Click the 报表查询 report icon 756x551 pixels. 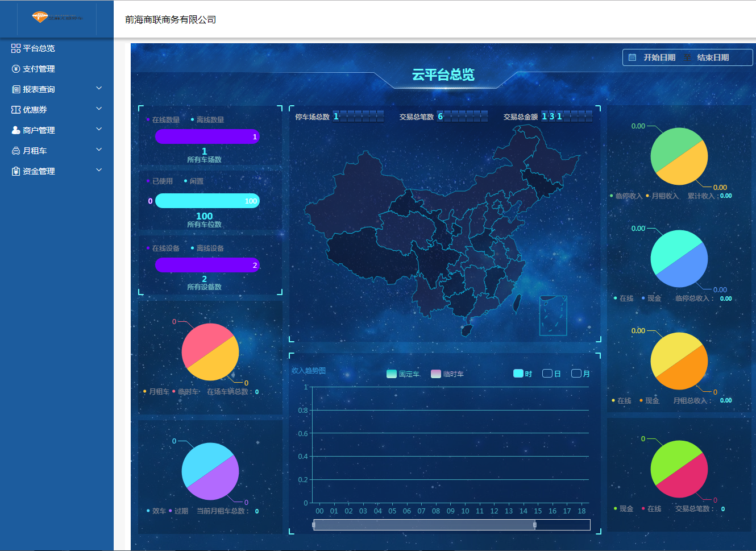tap(16, 89)
